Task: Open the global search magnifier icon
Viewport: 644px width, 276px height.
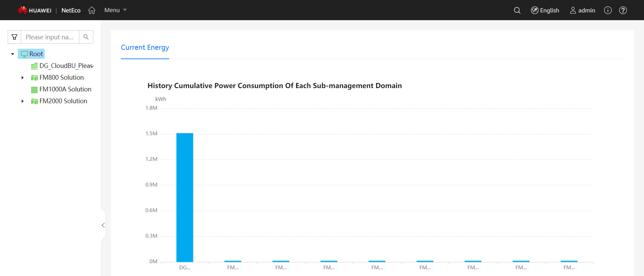Action: pos(517,10)
